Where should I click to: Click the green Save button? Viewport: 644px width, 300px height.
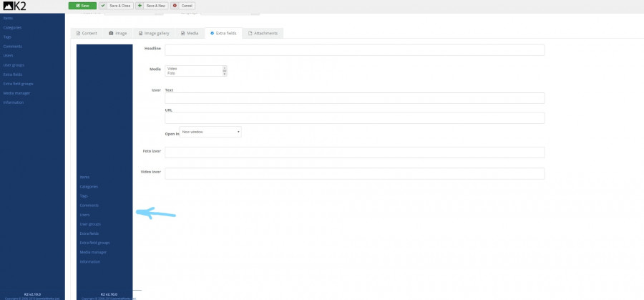tap(82, 6)
